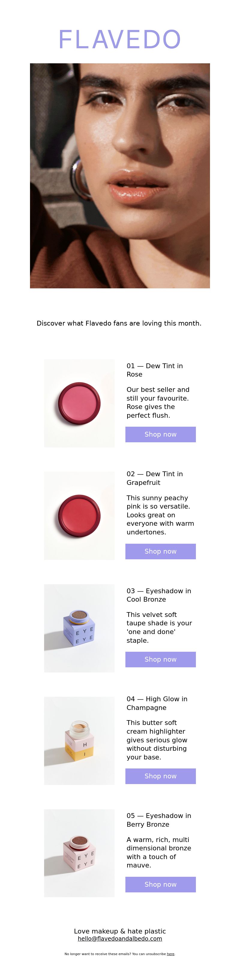The image size is (240, 980).
Task: Click the unsubscribe 'here' link
Action: 171,954
